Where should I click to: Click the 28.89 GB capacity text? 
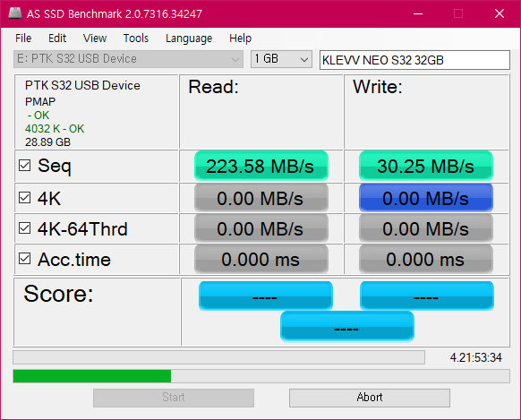click(47, 142)
